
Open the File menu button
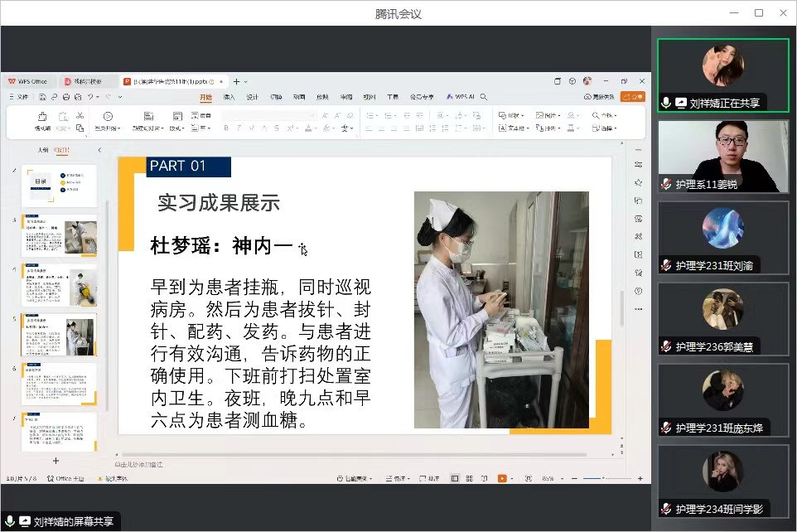point(18,97)
